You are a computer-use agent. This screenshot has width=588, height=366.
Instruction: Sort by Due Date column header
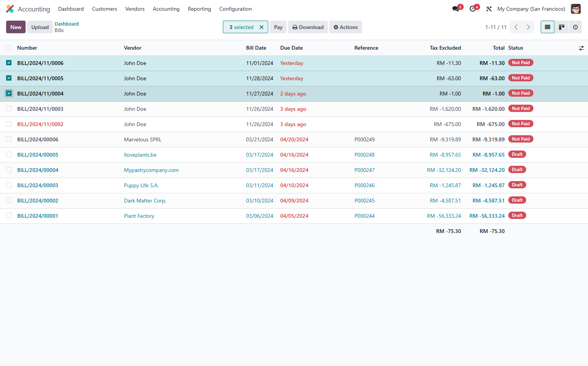[x=292, y=48]
